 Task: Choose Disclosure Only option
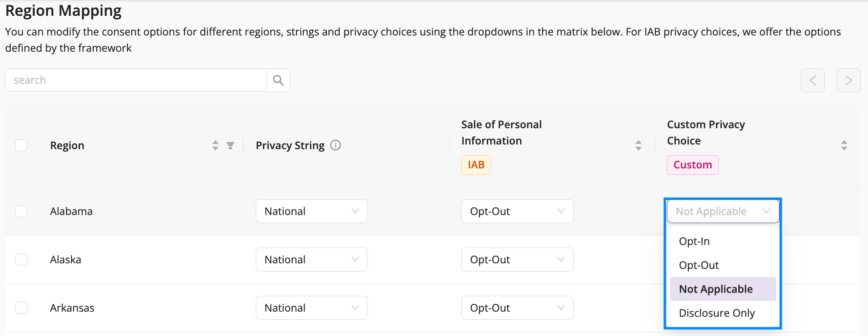723,313
